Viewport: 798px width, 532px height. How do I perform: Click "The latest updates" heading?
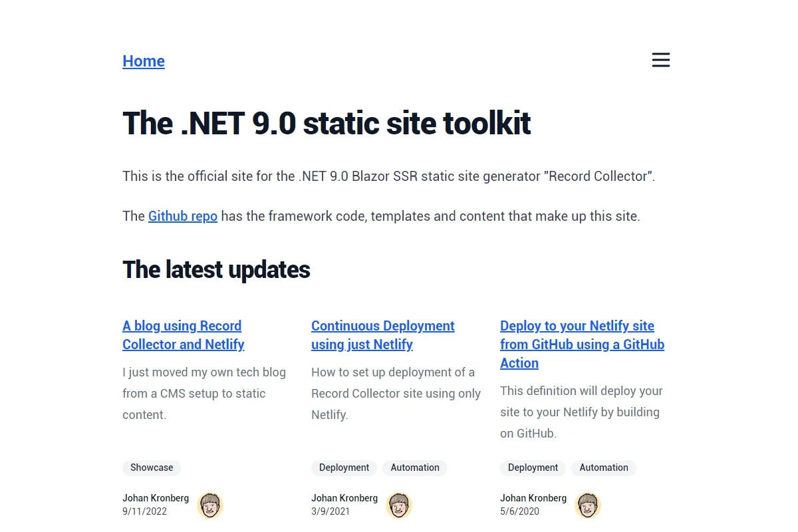tap(216, 269)
